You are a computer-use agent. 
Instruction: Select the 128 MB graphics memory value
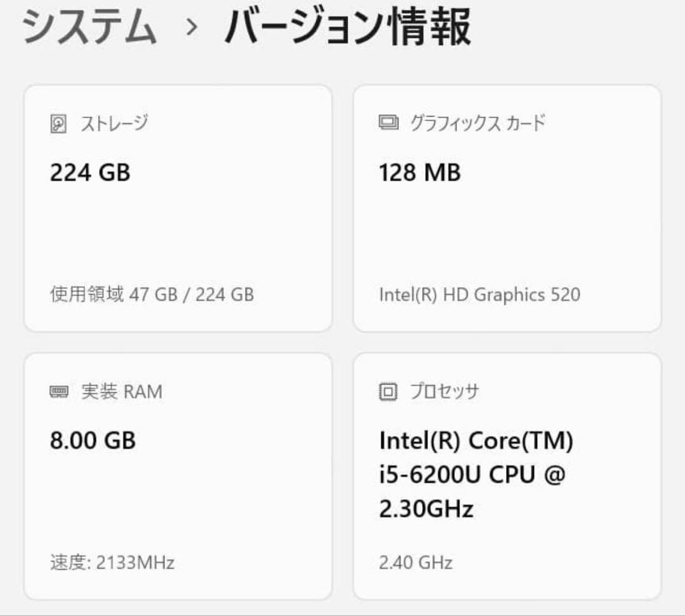[419, 172]
